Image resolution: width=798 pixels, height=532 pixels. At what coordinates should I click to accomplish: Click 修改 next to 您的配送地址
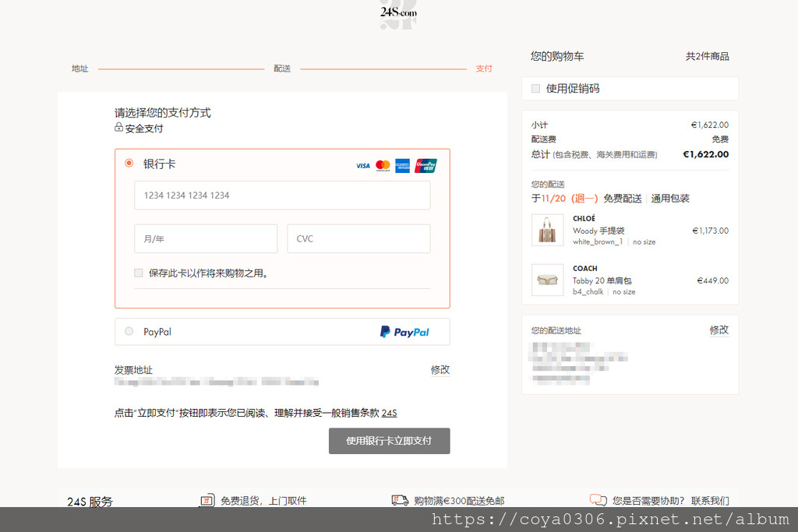[719, 330]
